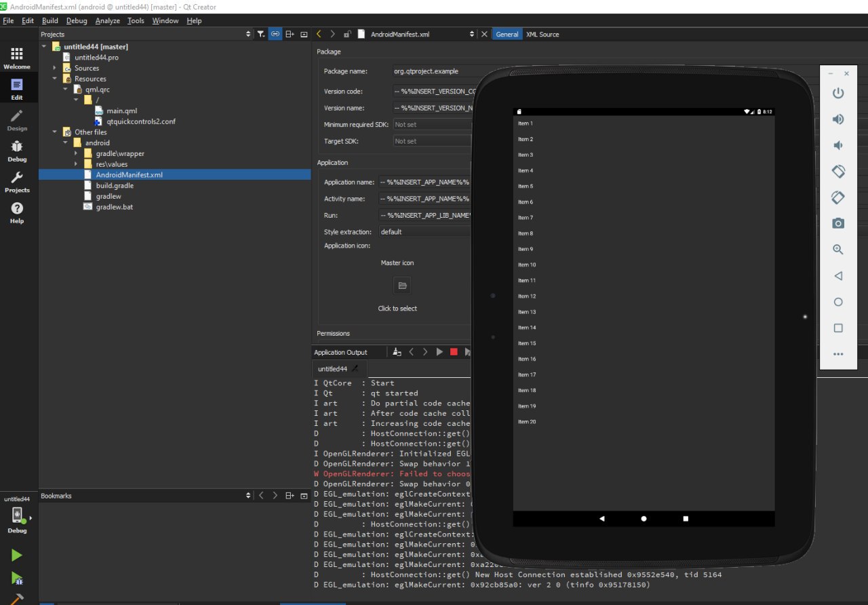The height and width of the screenshot is (605, 868).
Task: Run project with green play button
Action: (17, 555)
